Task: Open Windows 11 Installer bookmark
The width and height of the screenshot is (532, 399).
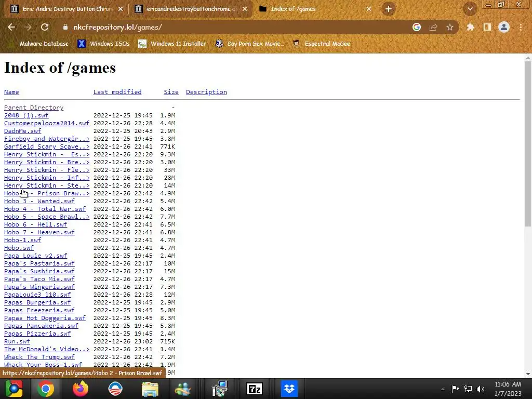Action: coord(172,44)
